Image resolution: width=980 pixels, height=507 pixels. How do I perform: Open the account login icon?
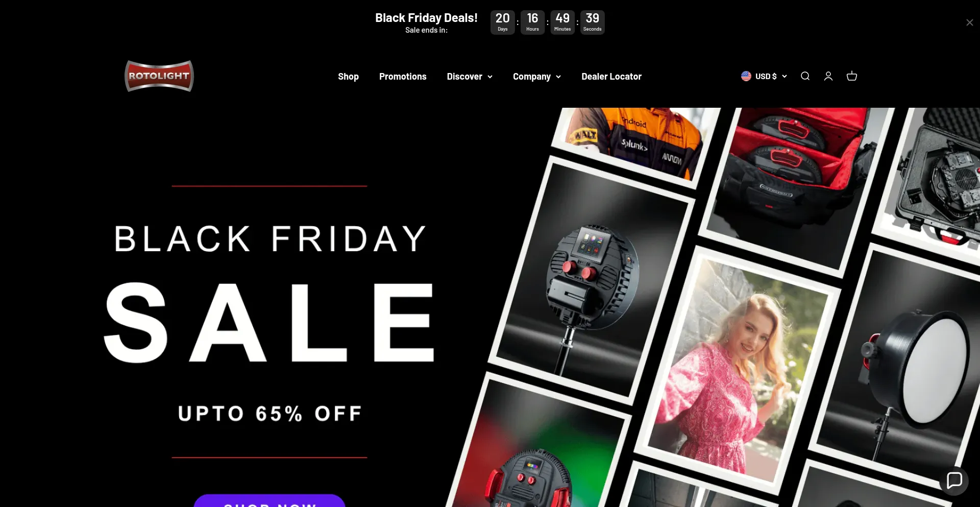point(828,76)
